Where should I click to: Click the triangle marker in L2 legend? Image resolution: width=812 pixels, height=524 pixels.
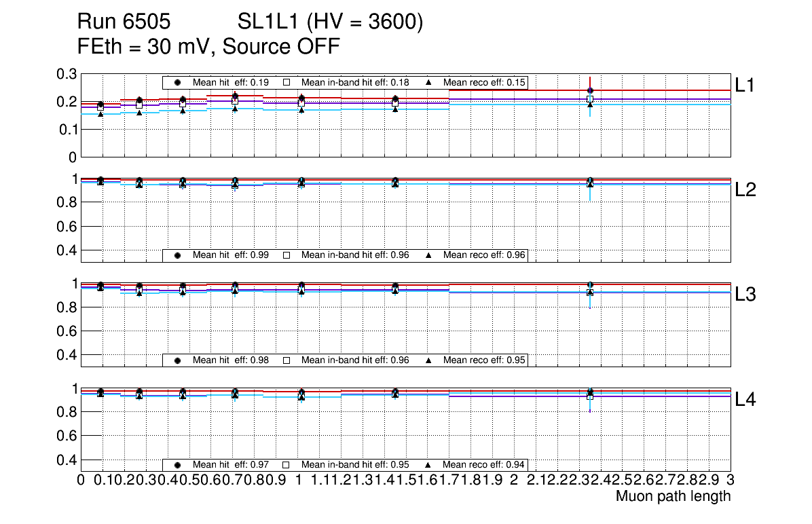(x=428, y=255)
